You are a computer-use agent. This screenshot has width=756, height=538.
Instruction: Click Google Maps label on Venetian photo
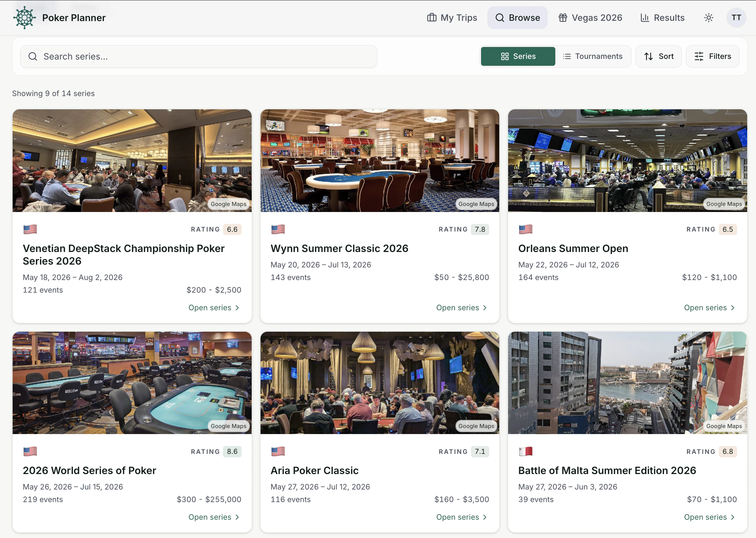coord(228,204)
